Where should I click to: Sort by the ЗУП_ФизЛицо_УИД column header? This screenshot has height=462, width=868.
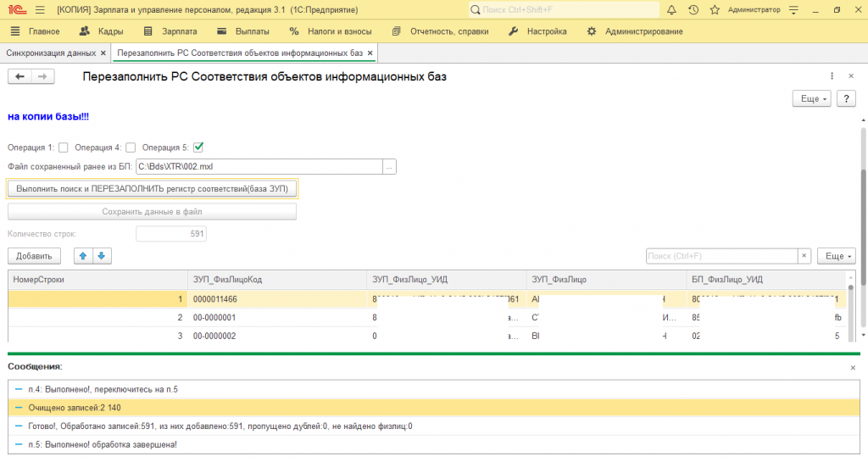pos(447,280)
